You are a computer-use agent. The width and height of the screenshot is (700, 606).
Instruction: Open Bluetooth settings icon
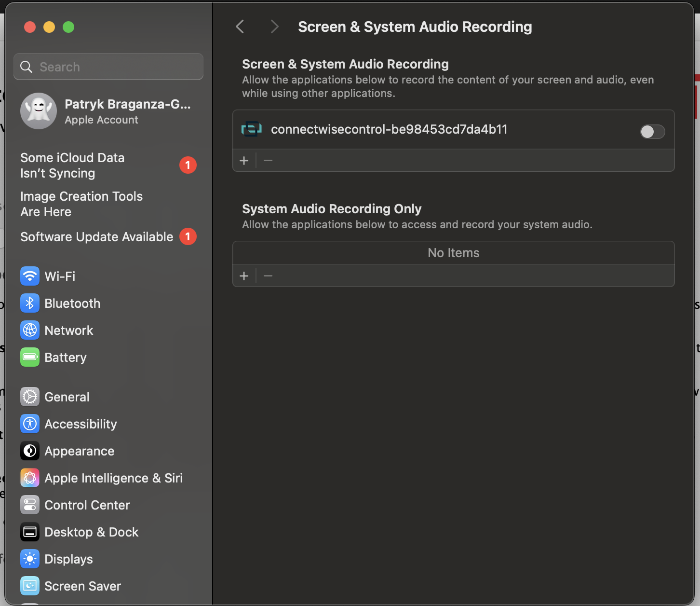coord(30,303)
